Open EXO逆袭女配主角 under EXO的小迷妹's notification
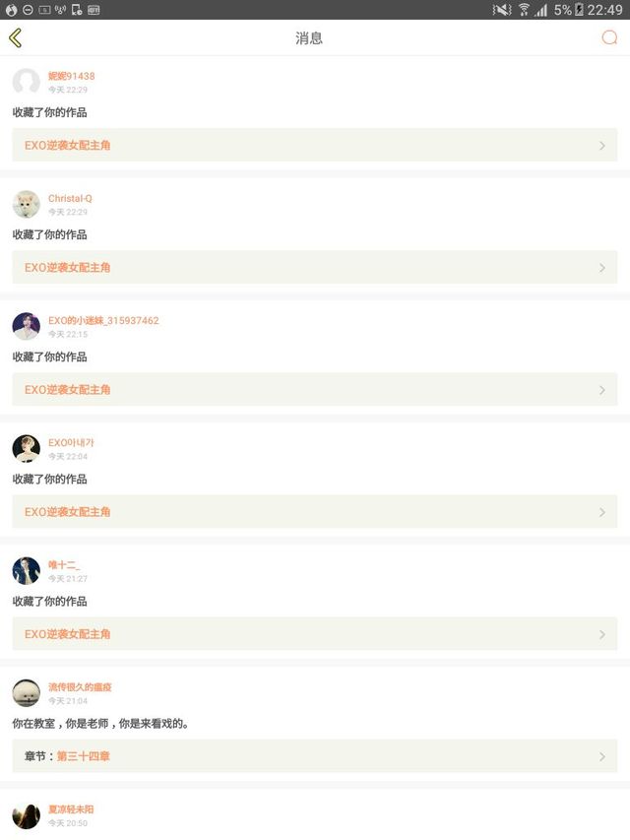Viewport: 630px width, 840px height. pos(68,390)
